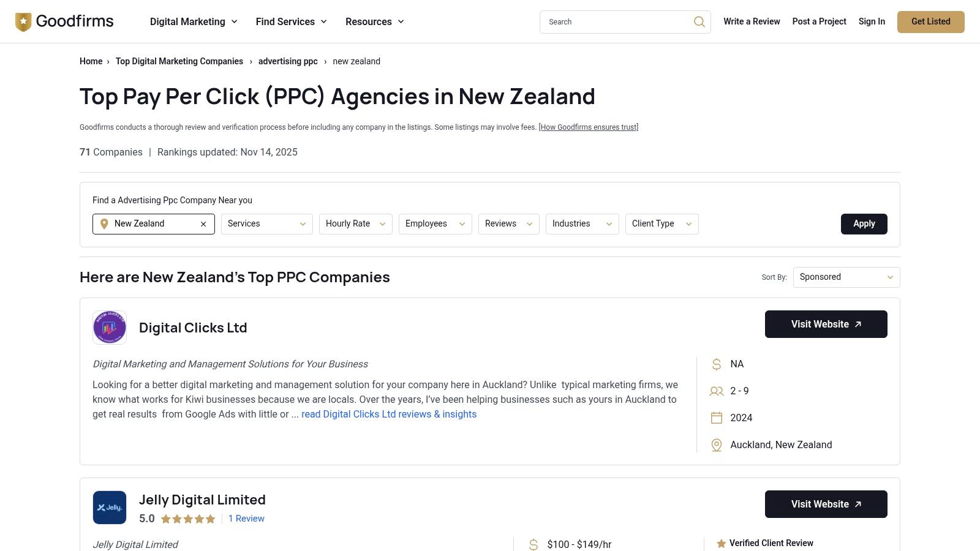Screen dimensions: 980x551
Task: Click the Apply filter button
Action: [x=864, y=223]
